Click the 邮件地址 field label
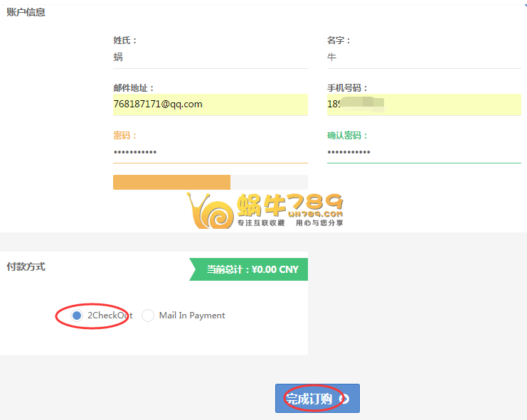This screenshot has height=420, width=527. (134, 88)
